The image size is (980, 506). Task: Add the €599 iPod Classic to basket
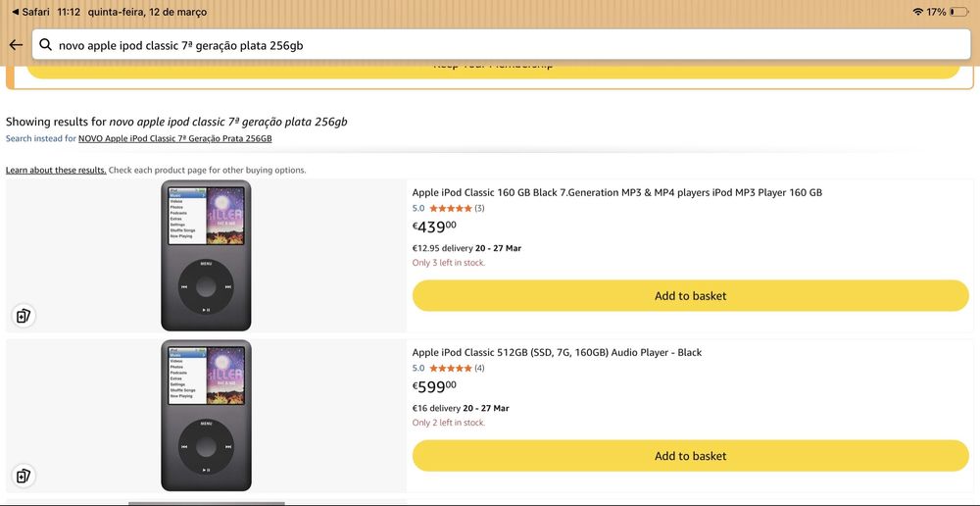pyautogui.click(x=690, y=455)
